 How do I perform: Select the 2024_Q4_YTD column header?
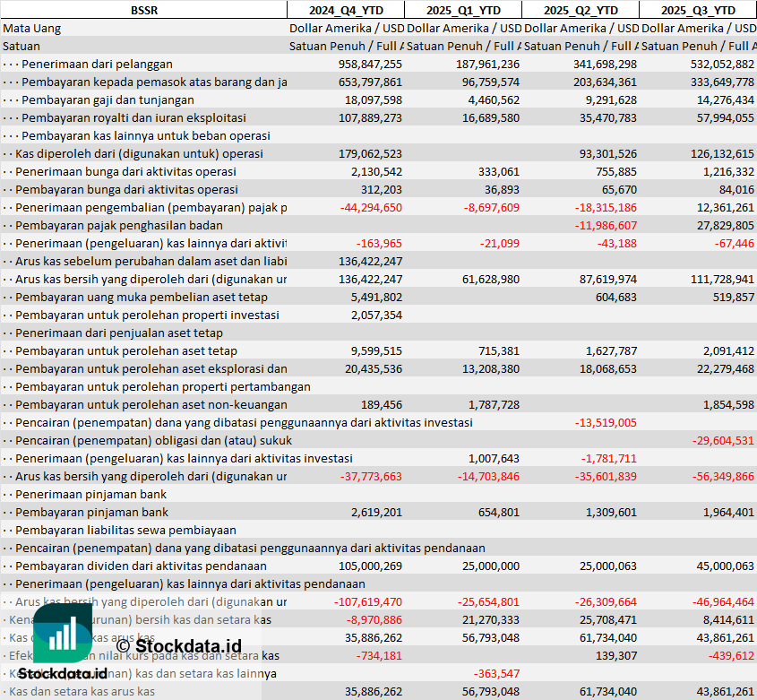pyautogui.click(x=346, y=10)
